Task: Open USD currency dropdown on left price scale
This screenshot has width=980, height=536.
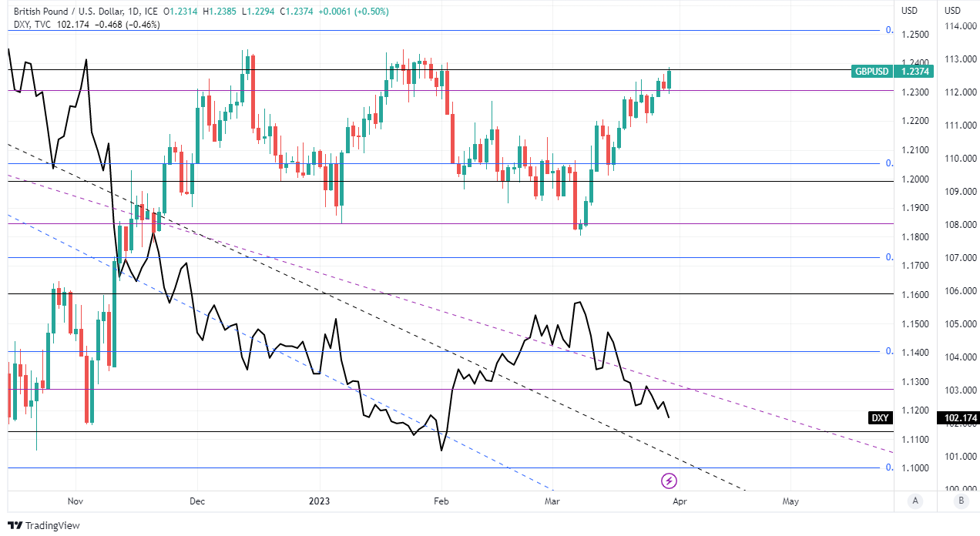Action: pyautogui.click(x=910, y=11)
